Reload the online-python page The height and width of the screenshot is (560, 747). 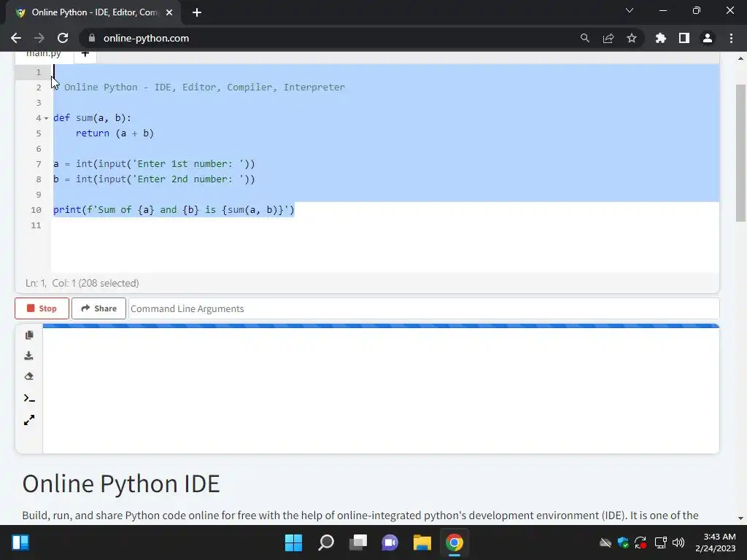point(63,38)
